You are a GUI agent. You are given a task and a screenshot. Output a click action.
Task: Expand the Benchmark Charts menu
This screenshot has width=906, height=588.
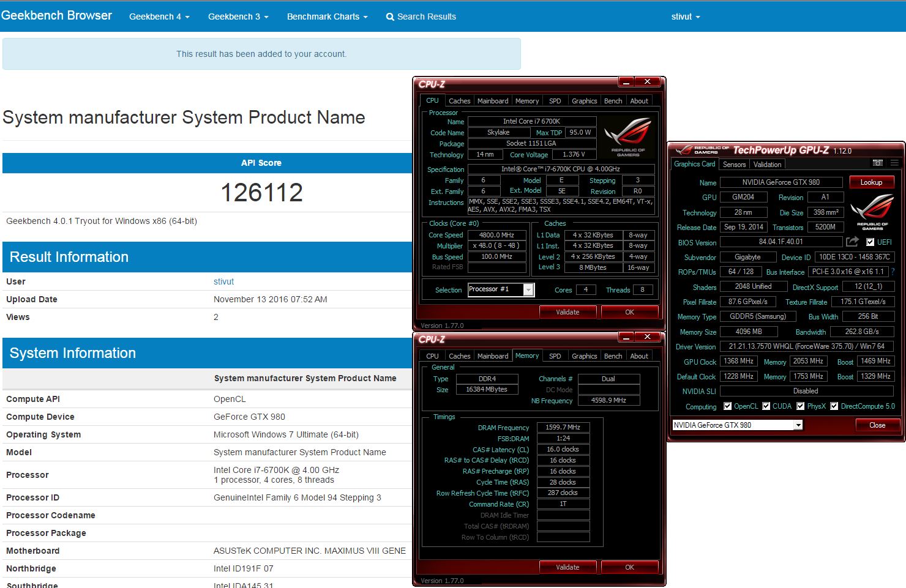coord(327,17)
